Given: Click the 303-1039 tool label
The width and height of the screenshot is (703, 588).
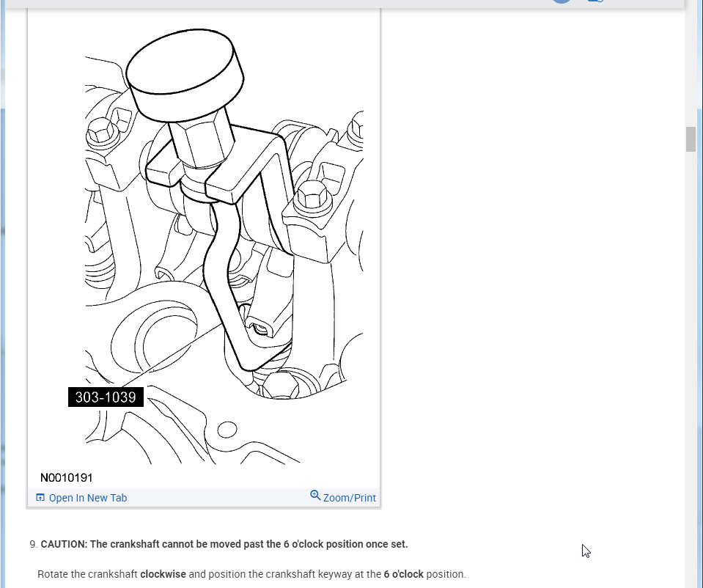Looking at the screenshot, I should (106, 397).
